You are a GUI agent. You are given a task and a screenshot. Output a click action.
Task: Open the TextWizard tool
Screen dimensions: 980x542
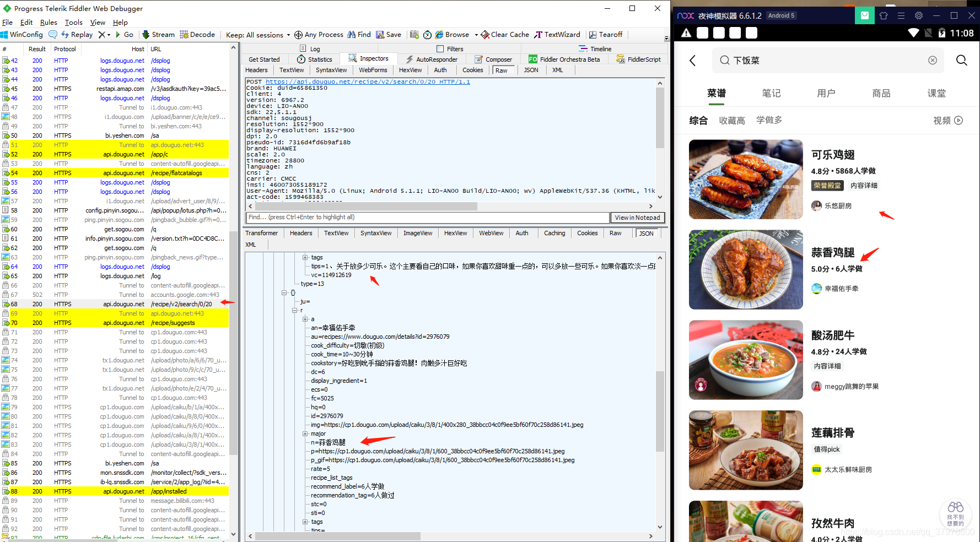[557, 35]
